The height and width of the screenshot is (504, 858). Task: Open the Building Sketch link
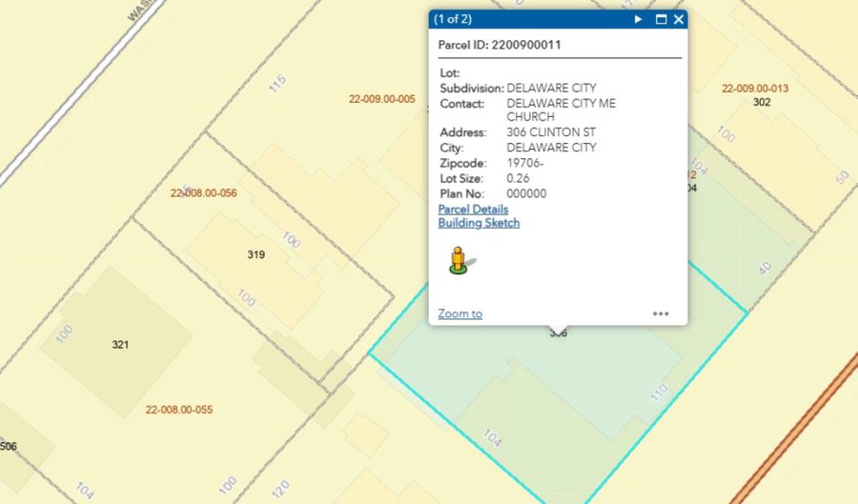[479, 223]
